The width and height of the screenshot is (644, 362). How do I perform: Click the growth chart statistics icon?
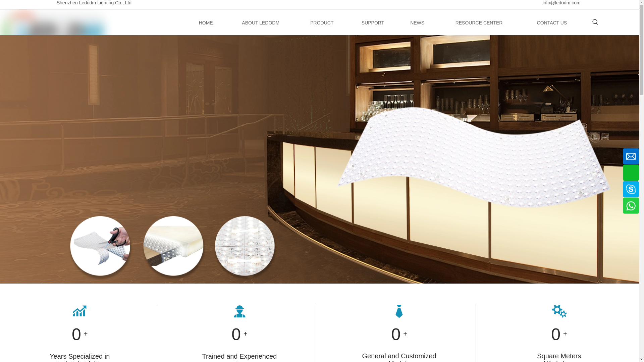click(x=79, y=311)
